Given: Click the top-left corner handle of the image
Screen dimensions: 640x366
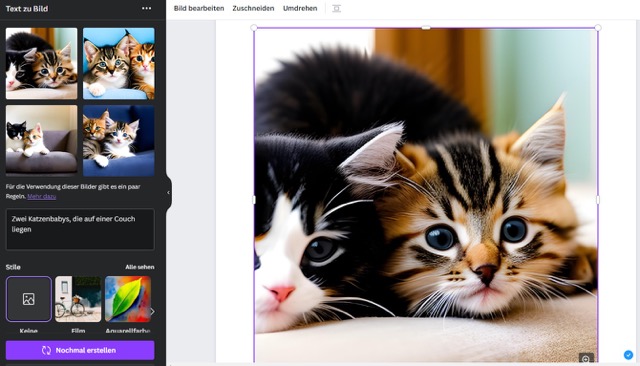Looking at the screenshot, I should 254,28.
